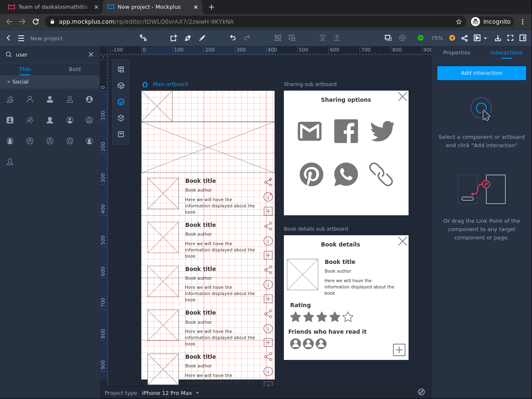Select the Friends who have read it text
This screenshot has height=399, width=532.
[x=328, y=332]
